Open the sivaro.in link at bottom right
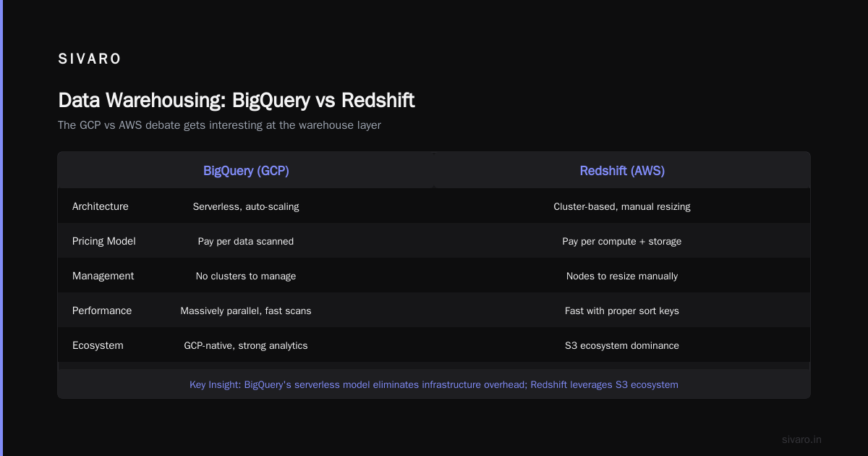Image resolution: width=868 pixels, height=456 pixels. 801,439
